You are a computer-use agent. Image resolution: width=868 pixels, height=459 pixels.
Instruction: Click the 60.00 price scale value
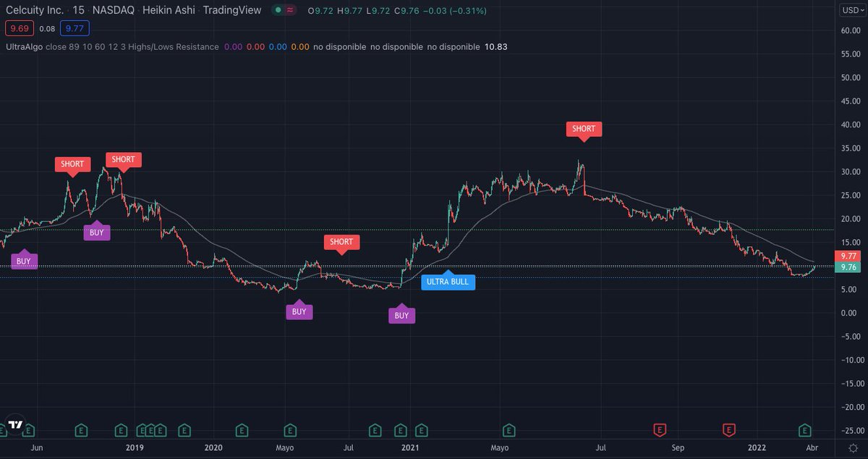coord(849,30)
